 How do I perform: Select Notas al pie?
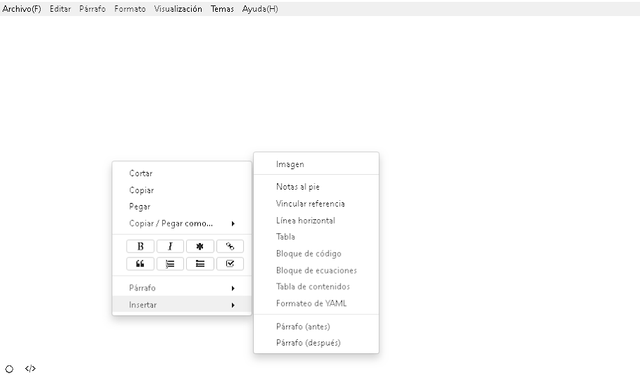coord(316,187)
